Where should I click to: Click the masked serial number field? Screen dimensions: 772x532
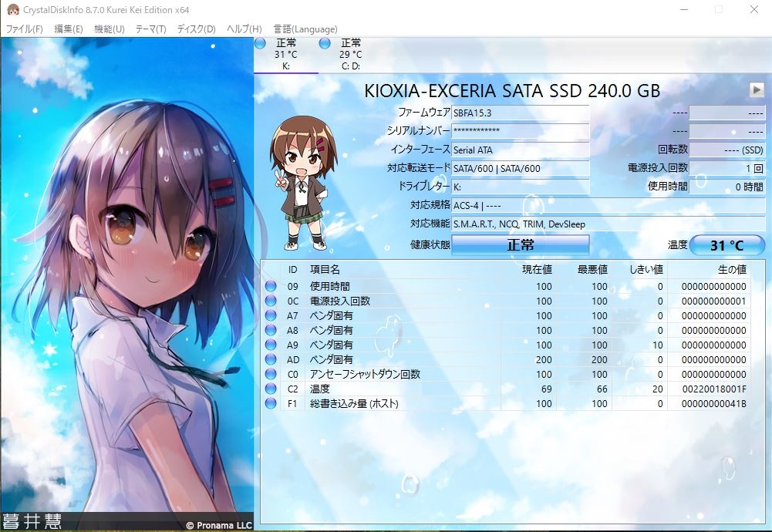pyautogui.click(x=521, y=131)
